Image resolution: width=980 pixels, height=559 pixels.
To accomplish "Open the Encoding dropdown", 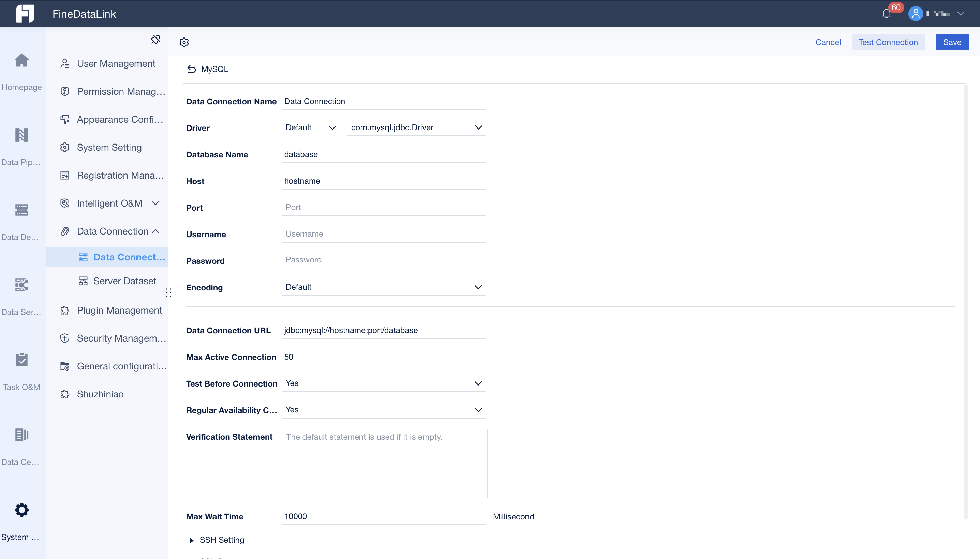I will pos(383,287).
